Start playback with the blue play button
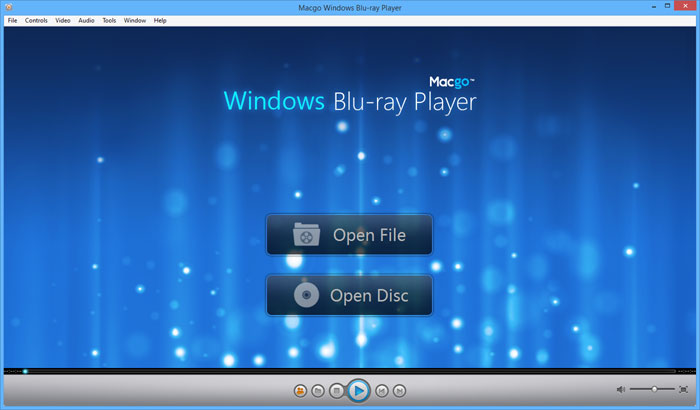This screenshot has height=410, width=700. pos(358,391)
